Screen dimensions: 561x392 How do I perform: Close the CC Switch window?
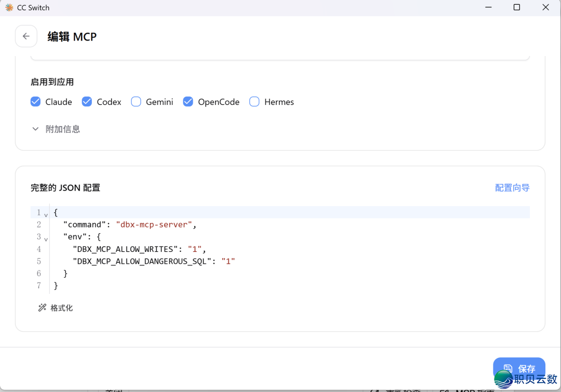coord(545,7)
